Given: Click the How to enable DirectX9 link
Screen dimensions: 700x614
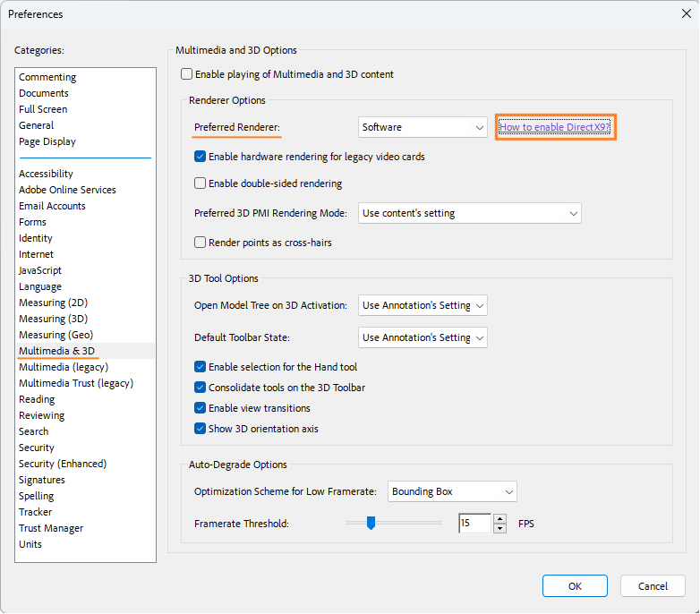Looking at the screenshot, I should pyautogui.click(x=554, y=127).
